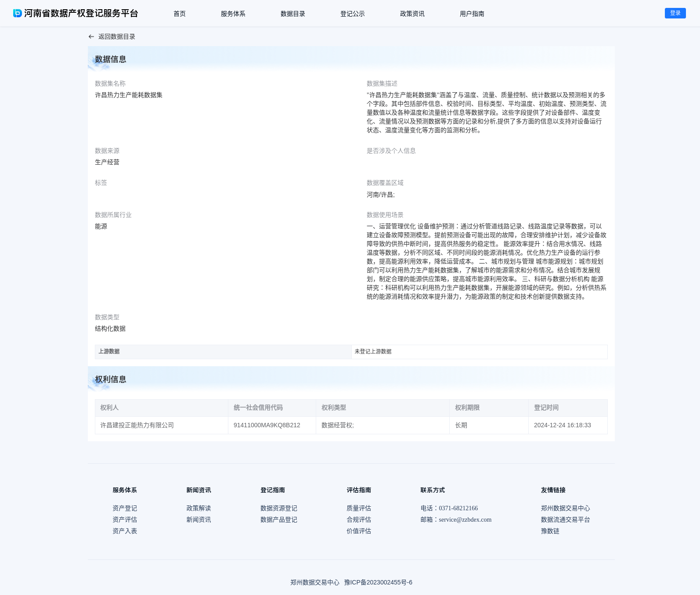Open the 首页 nav item
Viewport: 700px width, 595px height.
180,14
